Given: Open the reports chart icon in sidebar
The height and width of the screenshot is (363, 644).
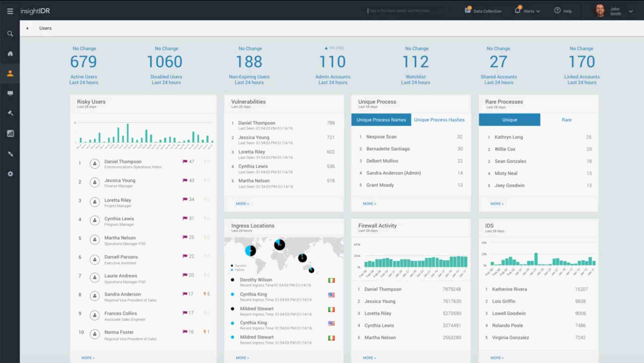Looking at the screenshot, I should pyautogui.click(x=10, y=133).
